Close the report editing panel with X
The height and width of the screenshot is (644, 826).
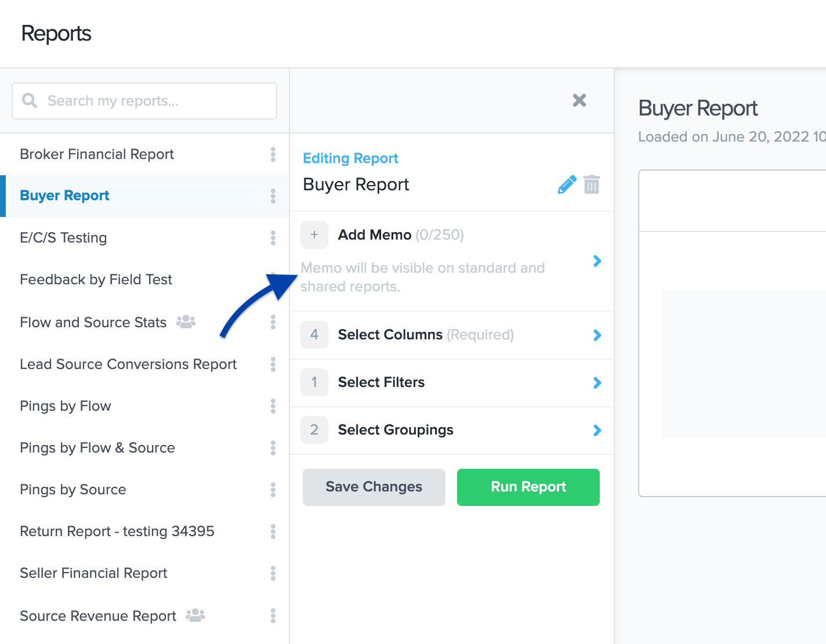tap(579, 100)
